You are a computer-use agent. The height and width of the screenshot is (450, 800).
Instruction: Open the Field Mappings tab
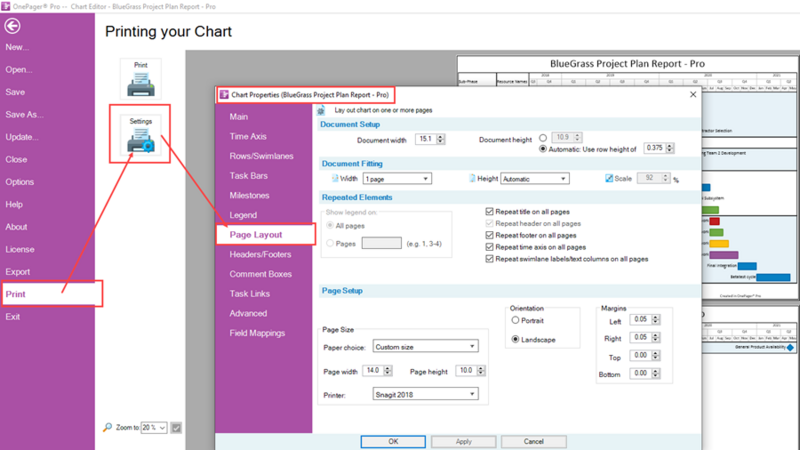click(x=257, y=333)
